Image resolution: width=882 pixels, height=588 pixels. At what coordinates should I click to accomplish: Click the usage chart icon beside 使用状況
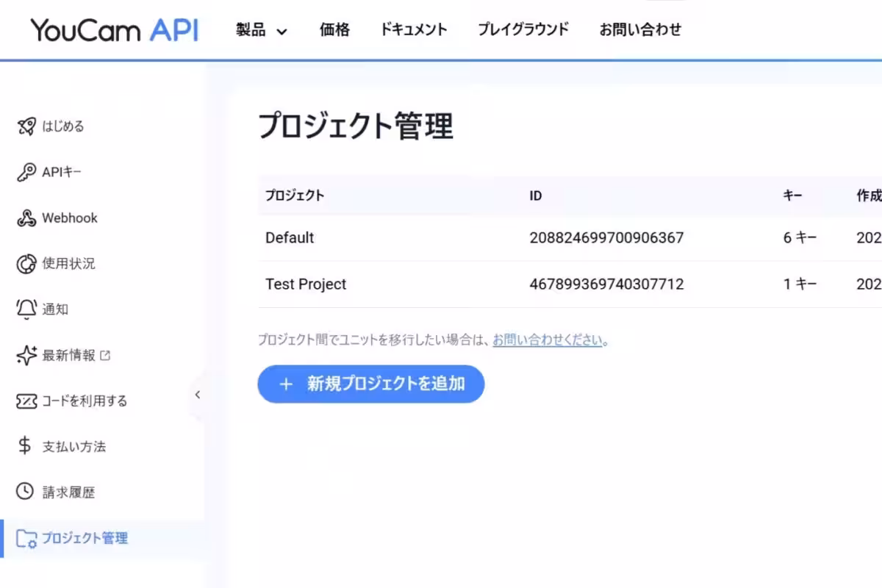click(x=26, y=264)
